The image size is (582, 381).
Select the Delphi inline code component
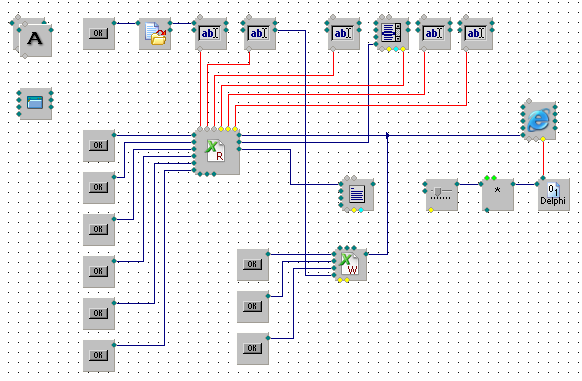point(553,195)
